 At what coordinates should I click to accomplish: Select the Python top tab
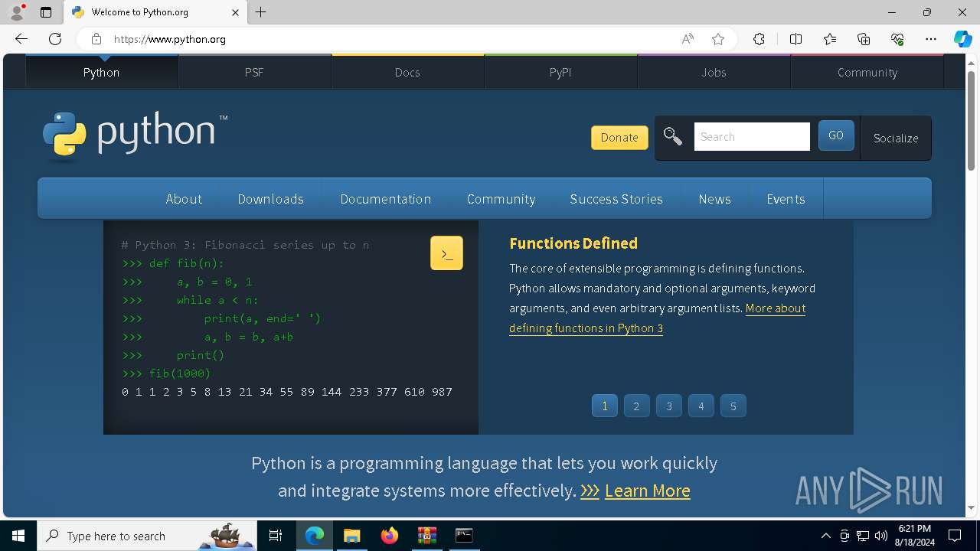tap(102, 72)
